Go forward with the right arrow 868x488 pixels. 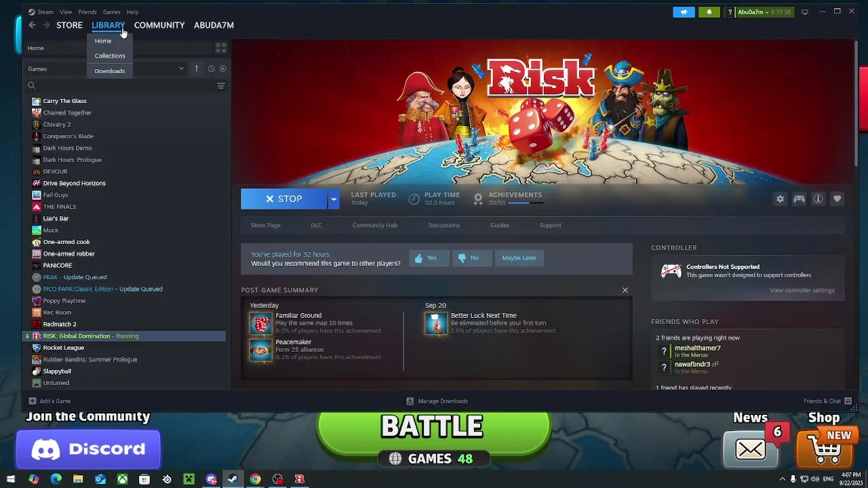coord(46,25)
